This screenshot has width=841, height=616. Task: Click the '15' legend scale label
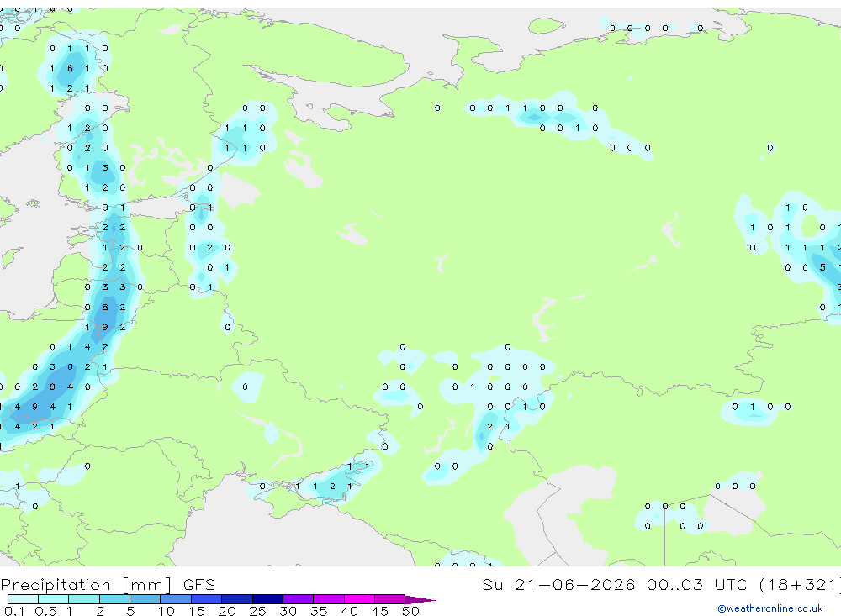[x=197, y=611]
